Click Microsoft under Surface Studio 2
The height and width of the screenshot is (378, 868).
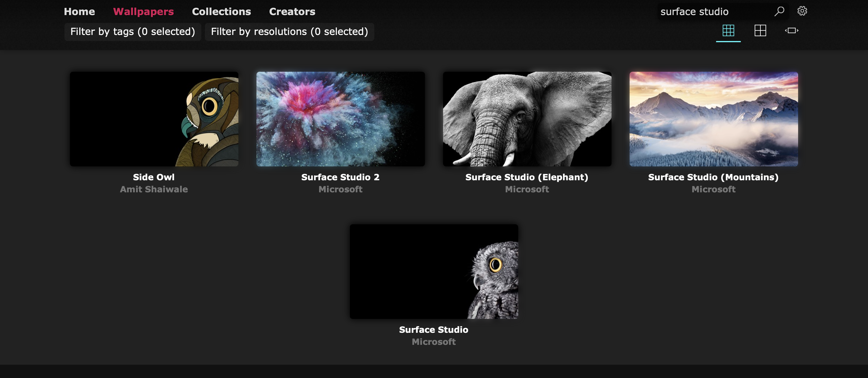(340, 189)
